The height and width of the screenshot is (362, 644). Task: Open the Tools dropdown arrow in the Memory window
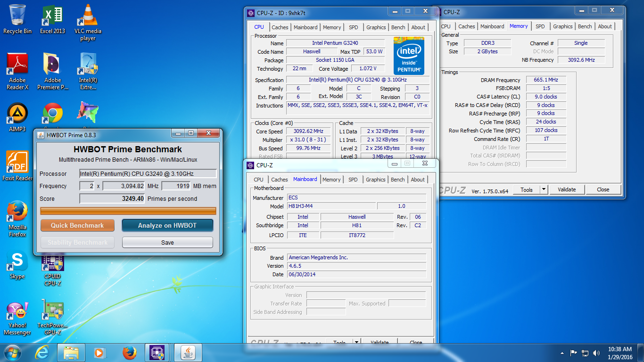(x=544, y=189)
